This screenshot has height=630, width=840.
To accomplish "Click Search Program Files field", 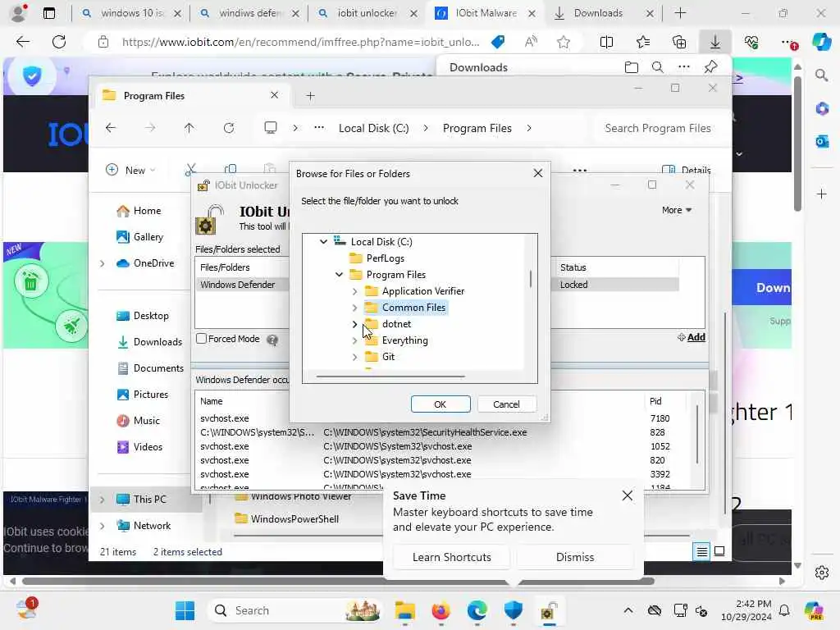I will point(658,128).
